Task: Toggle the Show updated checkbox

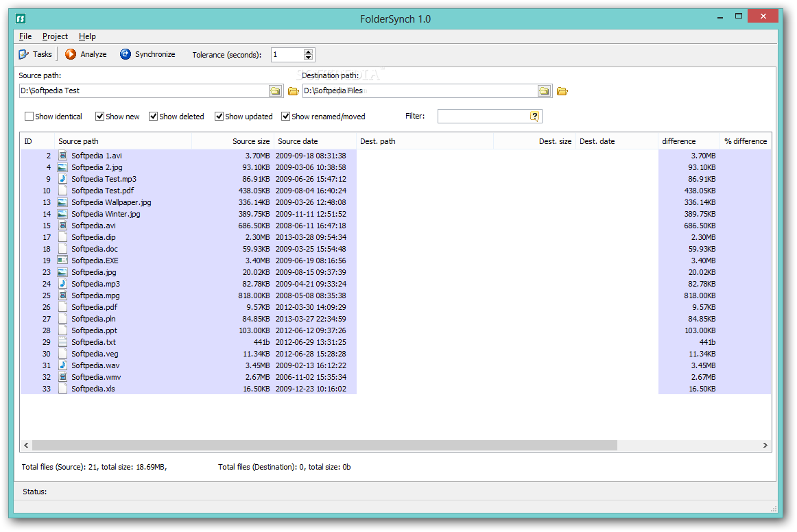Action: pyautogui.click(x=219, y=117)
